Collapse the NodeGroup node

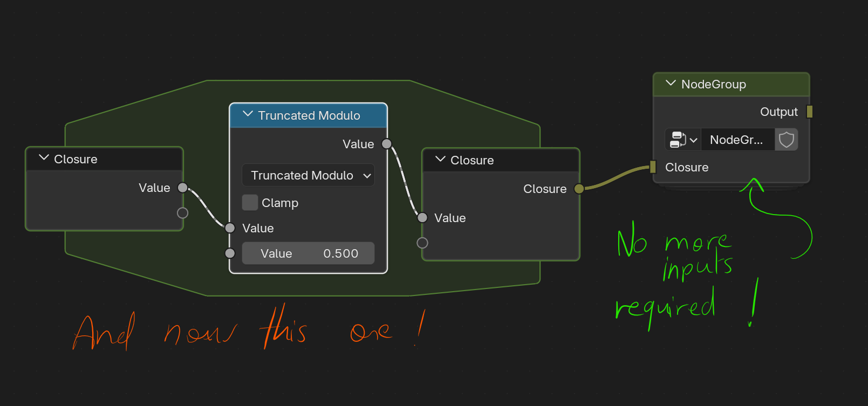[671, 83]
